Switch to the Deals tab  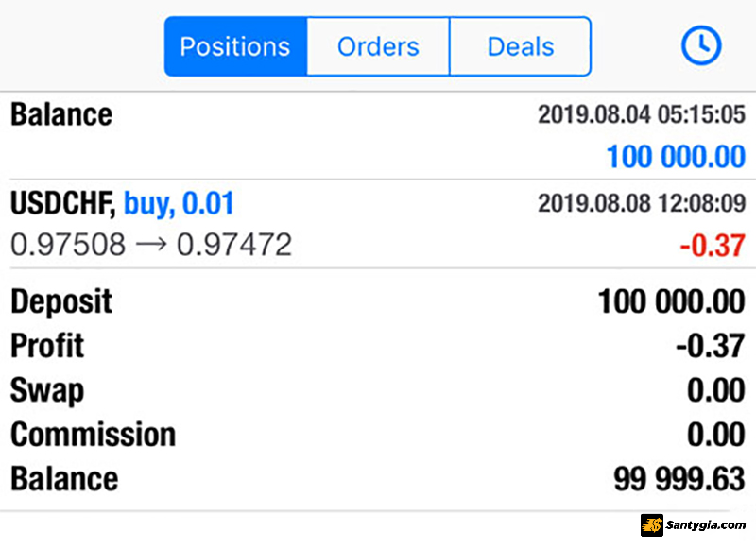[521, 46]
